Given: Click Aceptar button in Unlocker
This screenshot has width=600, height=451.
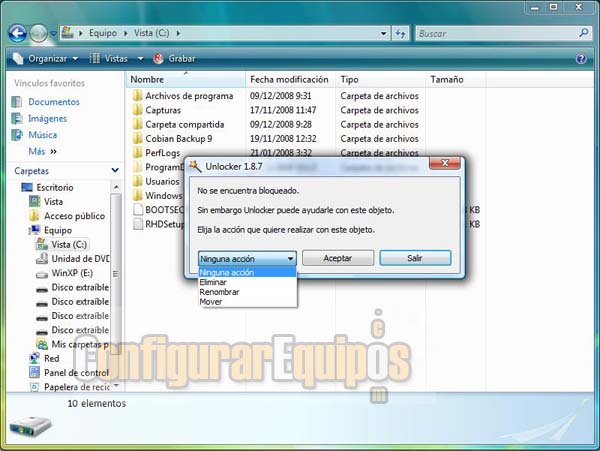Looking at the screenshot, I should (x=338, y=258).
